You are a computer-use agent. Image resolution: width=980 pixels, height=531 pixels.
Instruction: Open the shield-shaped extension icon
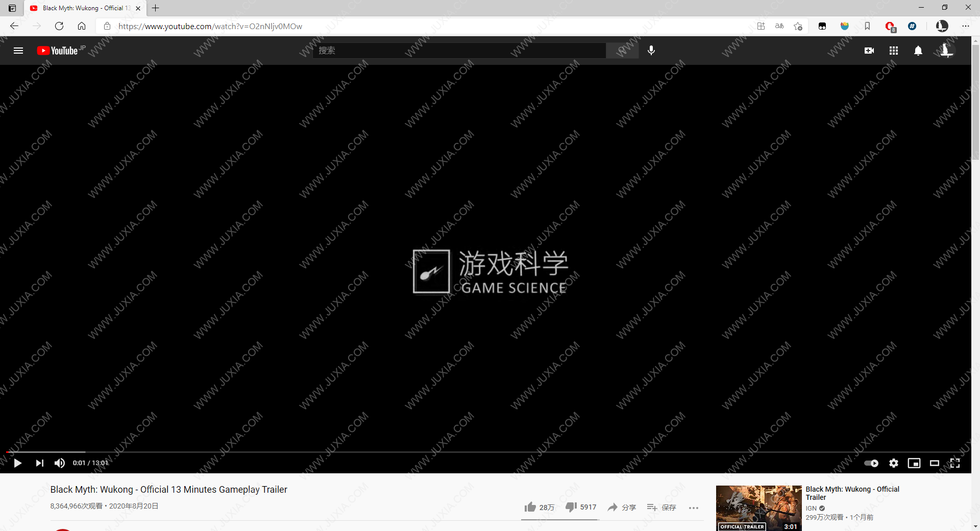click(x=845, y=26)
